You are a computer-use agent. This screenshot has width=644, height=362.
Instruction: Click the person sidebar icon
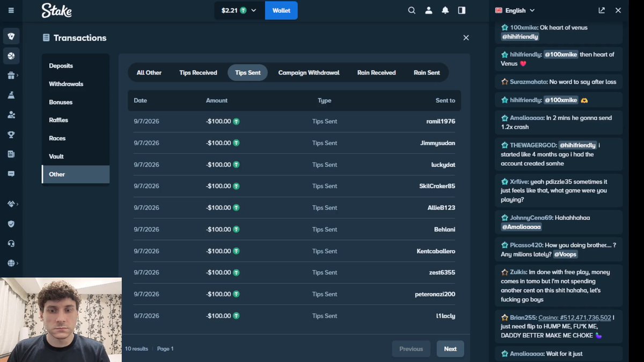pyautogui.click(x=11, y=115)
